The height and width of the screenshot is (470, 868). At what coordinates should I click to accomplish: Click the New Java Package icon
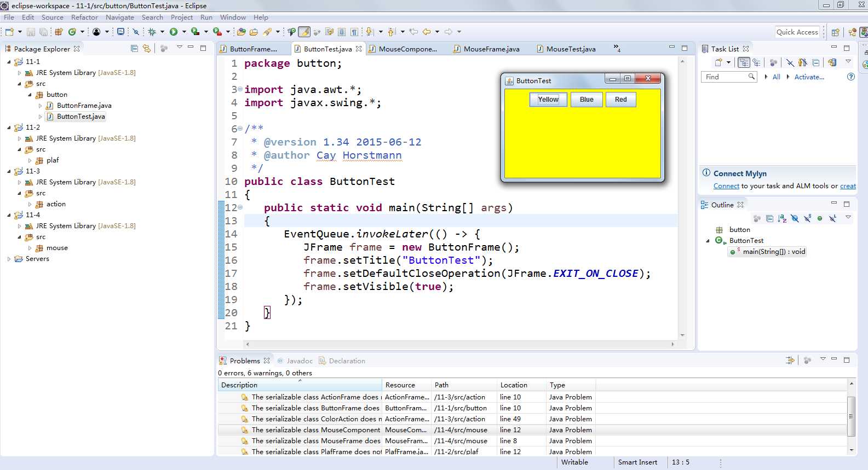(x=59, y=32)
